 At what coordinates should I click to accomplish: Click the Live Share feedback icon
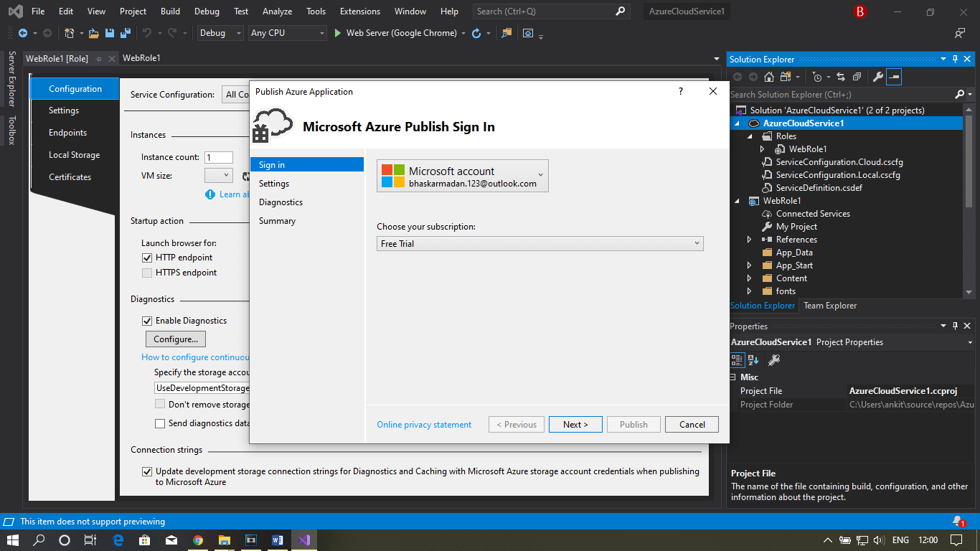pyautogui.click(x=960, y=33)
